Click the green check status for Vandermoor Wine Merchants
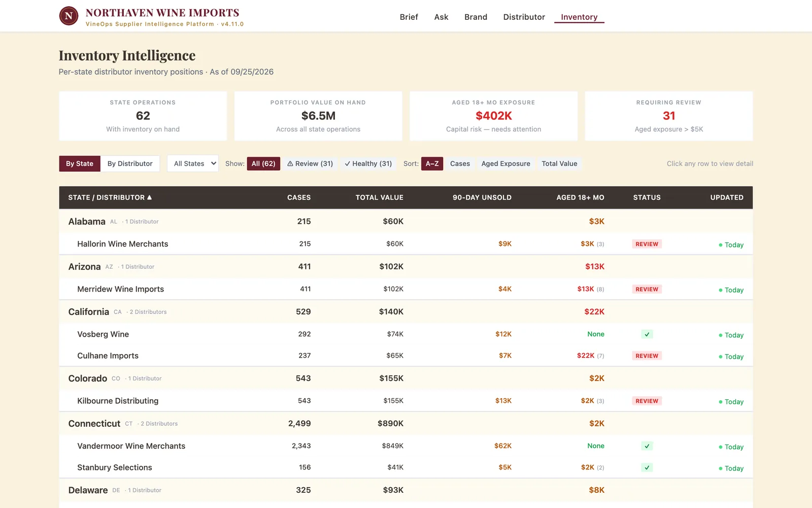Image resolution: width=812 pixels, height=508 pixels. click(647, 446)
